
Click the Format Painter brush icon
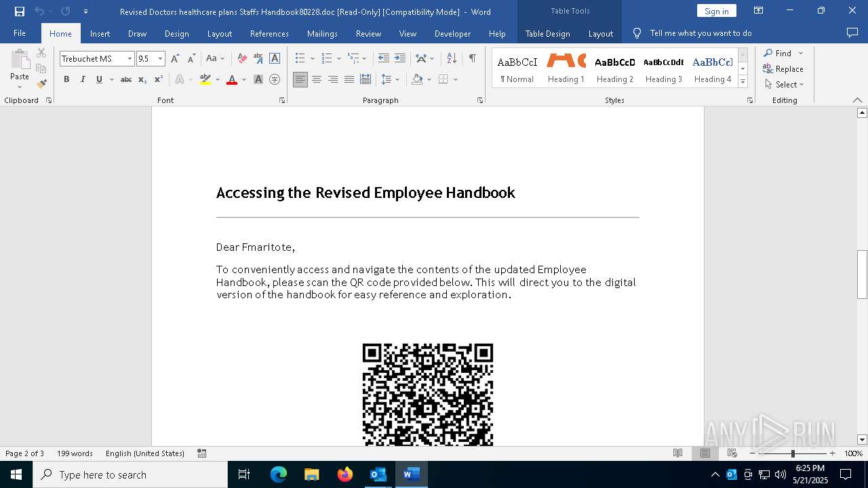pyautogui.click(x=41, y=84)
